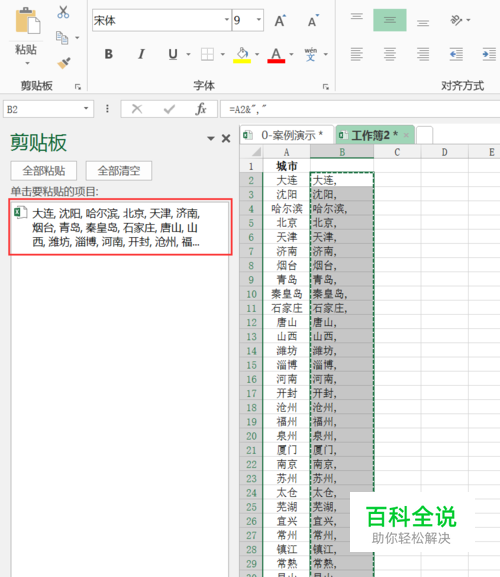Image resolution: width=500 pixels, height=577 pixels.
Task: Click the Borders grid icon
Action: point(207,54)
